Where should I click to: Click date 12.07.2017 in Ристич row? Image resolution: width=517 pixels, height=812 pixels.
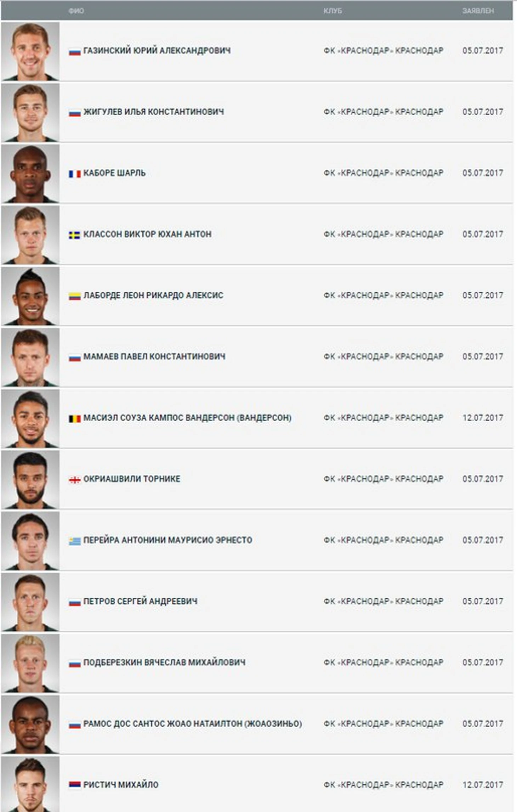pyautogui.click(x=482, y=785)
